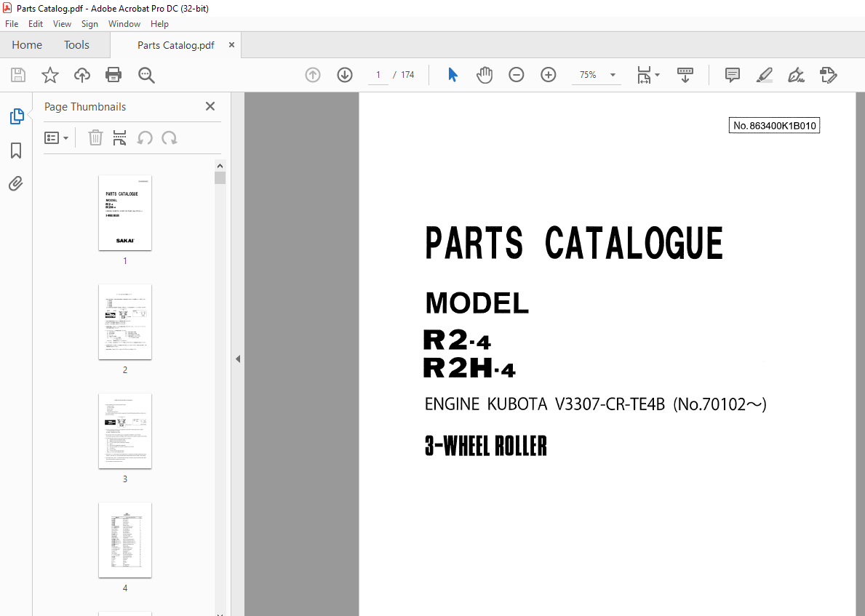Screen dimensions: 865x616
Task: Click the document number No.863400K1B010
Action: pos(775,126)
